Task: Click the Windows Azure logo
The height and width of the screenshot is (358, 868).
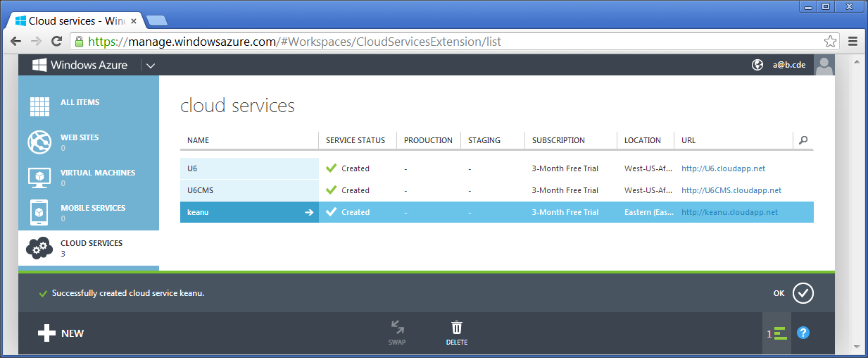Action: coord(80,65)
